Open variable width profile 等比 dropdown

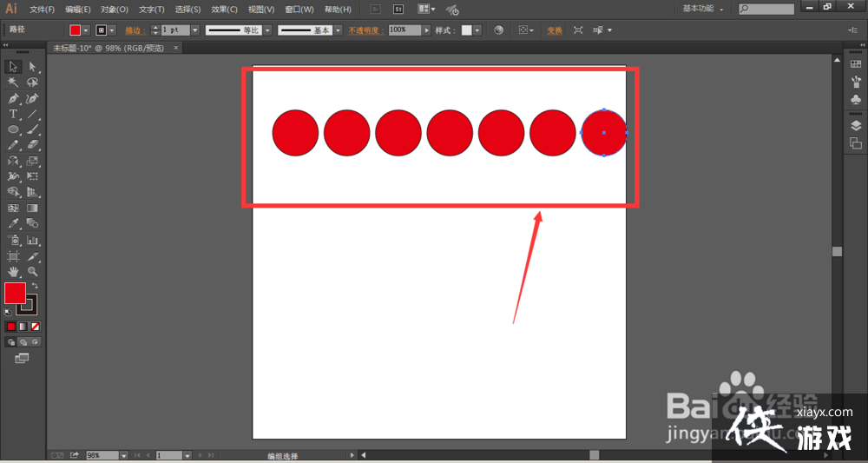(267, 30)
